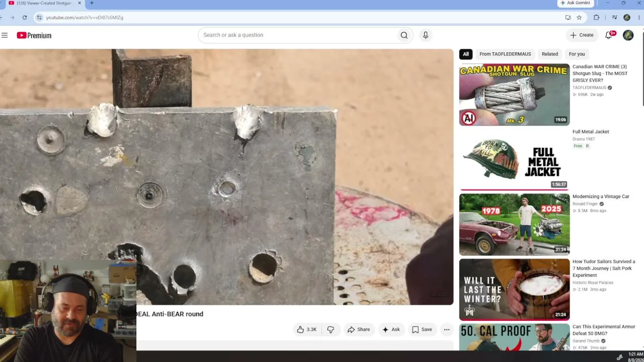
Task: Start voice search with microphone icon
Action: pyautogui.click(x=426, y=35)
